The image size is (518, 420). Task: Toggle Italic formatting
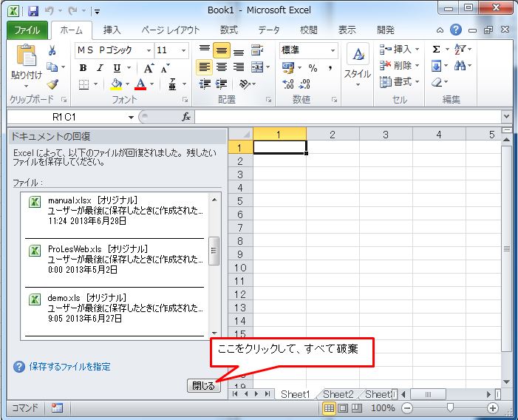click(x=100, y=68)
